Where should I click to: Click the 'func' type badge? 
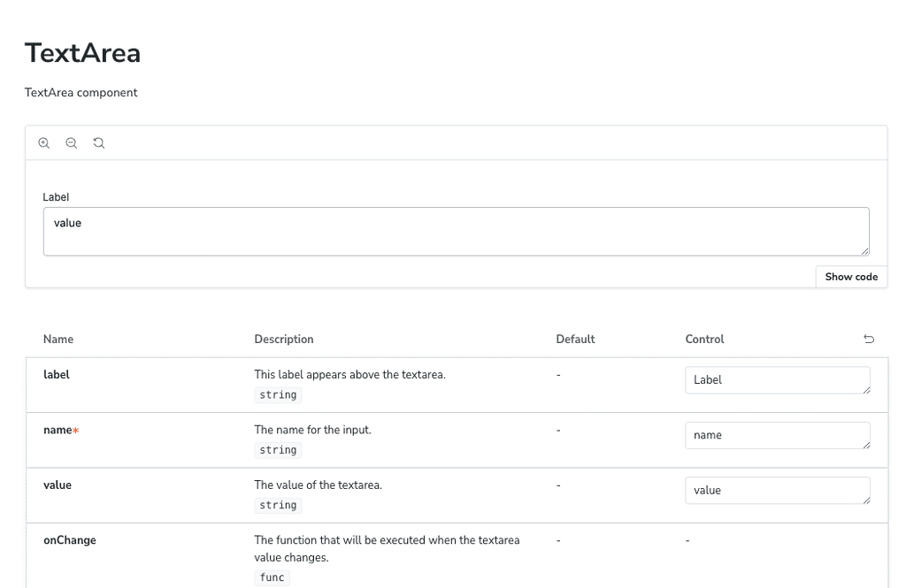[272, 577]
